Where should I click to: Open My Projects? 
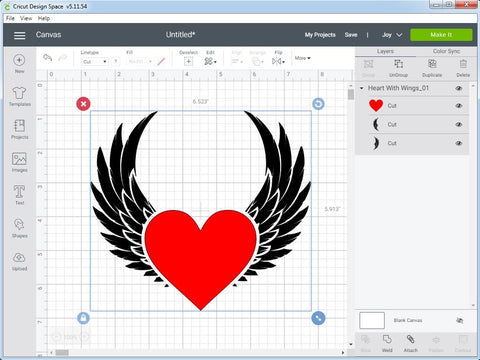click(320, 35)
